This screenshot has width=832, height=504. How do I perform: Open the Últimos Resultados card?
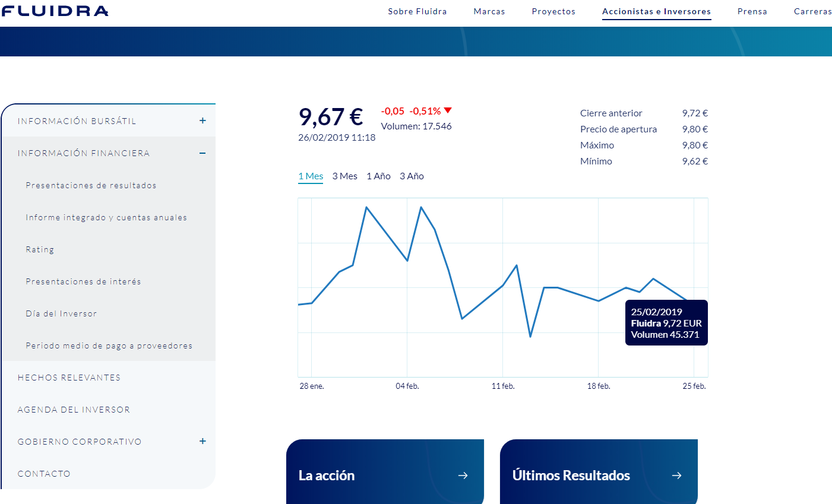coord(599,472)
